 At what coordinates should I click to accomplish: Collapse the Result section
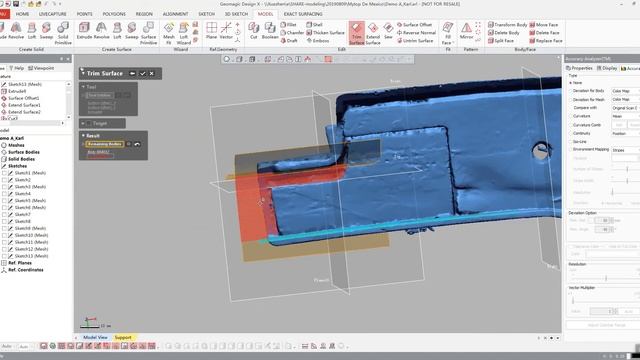(x=83, y=136)
